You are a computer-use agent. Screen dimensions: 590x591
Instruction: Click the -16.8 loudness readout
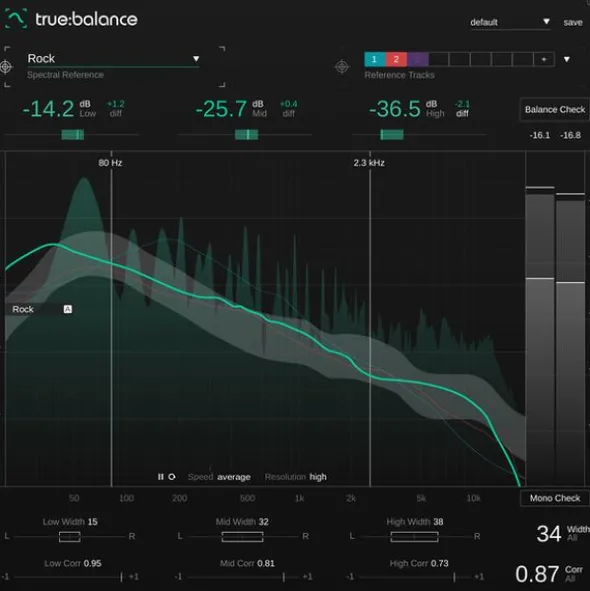point(570,135)
